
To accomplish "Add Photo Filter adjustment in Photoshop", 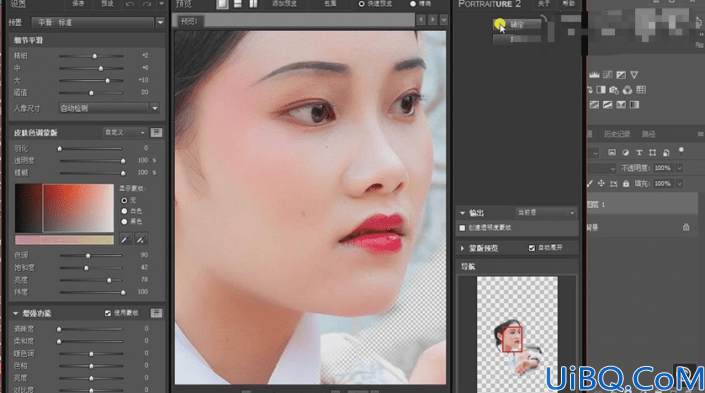I will point(614,90).
